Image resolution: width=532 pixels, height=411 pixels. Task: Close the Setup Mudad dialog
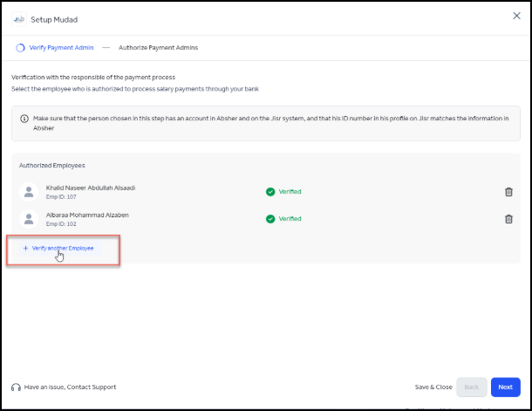tap(515, 16)
